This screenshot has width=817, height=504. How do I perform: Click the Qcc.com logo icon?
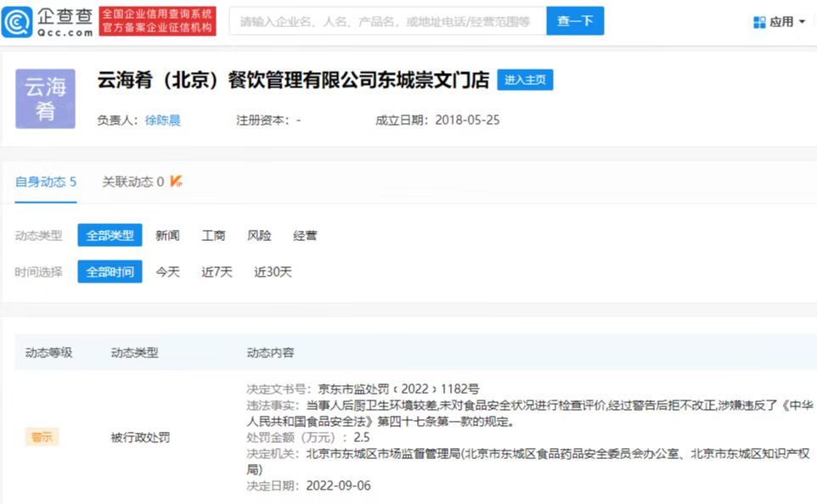point(17,22)
